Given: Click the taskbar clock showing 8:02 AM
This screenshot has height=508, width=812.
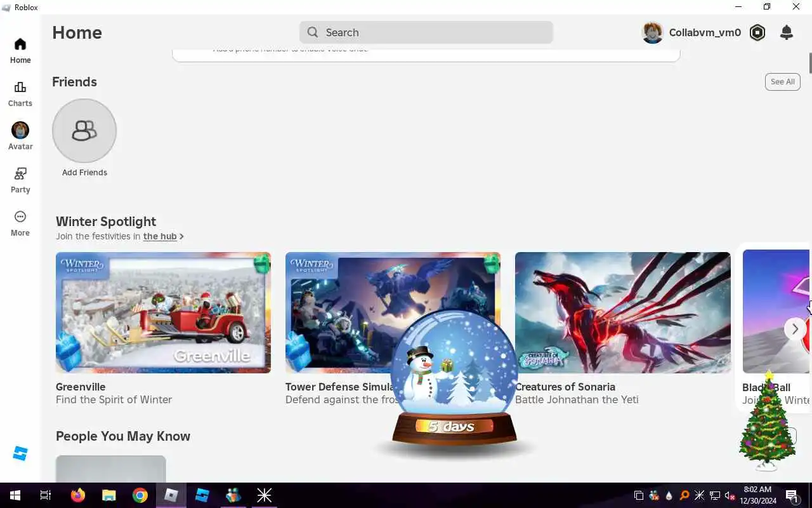Looking at the screenshot, I should point(757,495).
